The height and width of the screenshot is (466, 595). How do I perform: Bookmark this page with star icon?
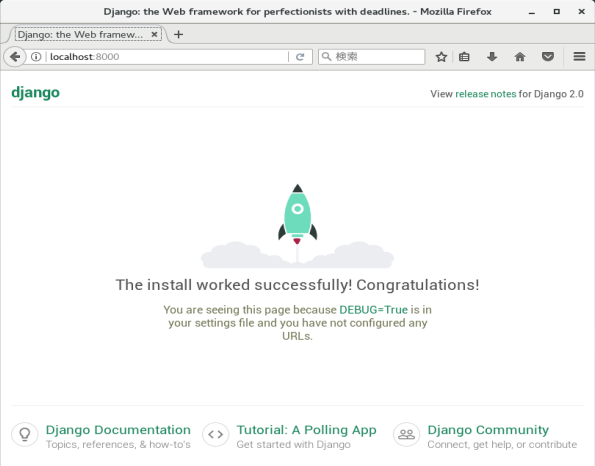tap(441, 57)
